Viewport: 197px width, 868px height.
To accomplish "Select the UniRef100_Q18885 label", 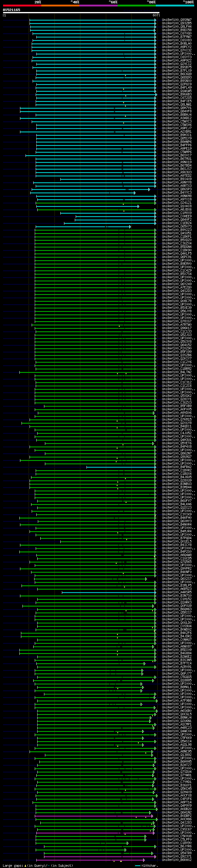I will [177, 680].
